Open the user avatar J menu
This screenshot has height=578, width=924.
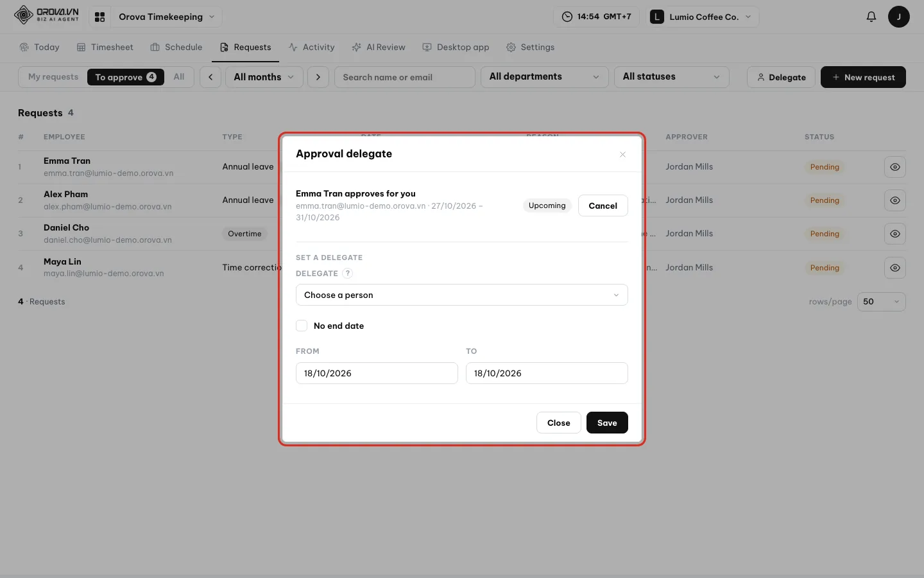pyautogui.click(x=898, y=17)
